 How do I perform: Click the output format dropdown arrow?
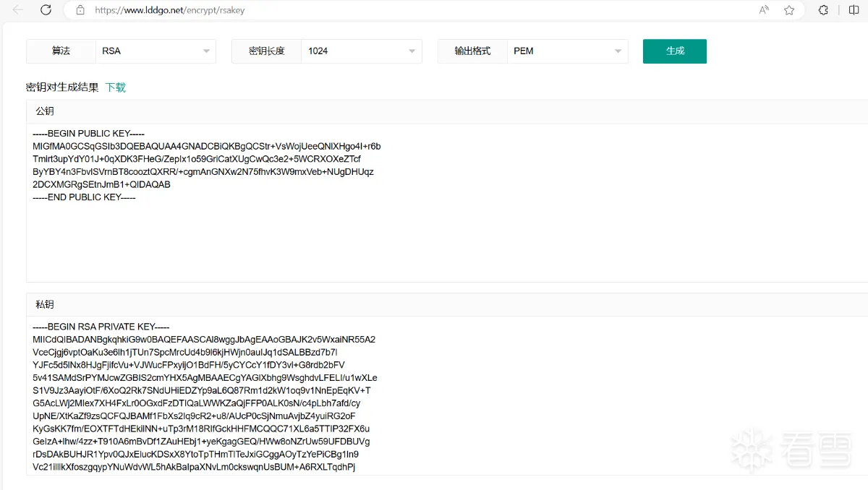click(x=618, y=51)
